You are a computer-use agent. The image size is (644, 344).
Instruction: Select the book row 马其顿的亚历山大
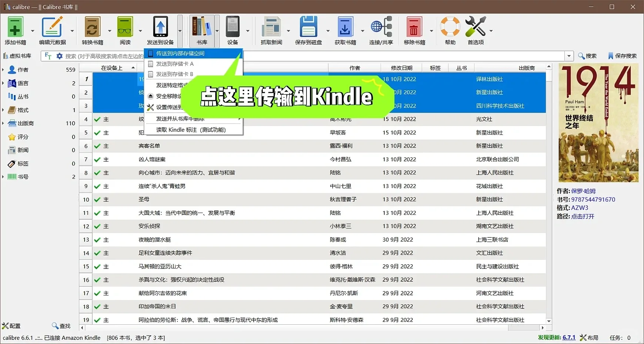pos(313,266)
